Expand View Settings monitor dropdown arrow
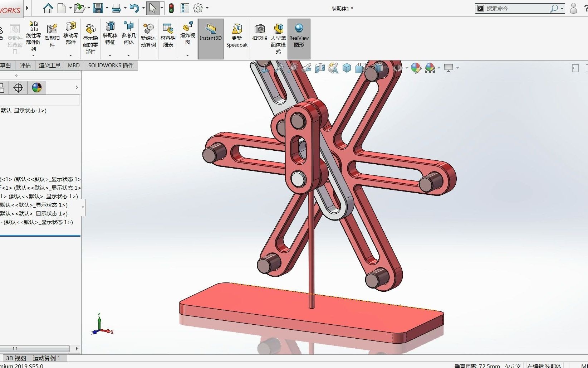 (x=457, y=68)
